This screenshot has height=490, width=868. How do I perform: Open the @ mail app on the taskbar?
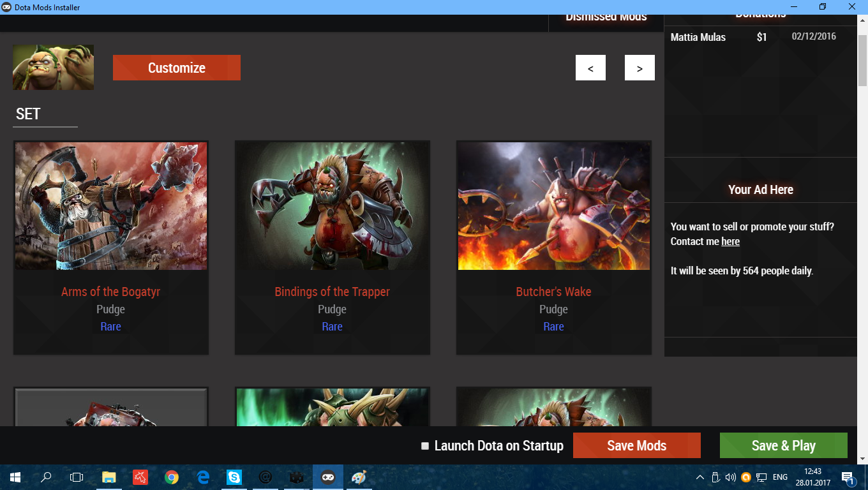(266, 477)
